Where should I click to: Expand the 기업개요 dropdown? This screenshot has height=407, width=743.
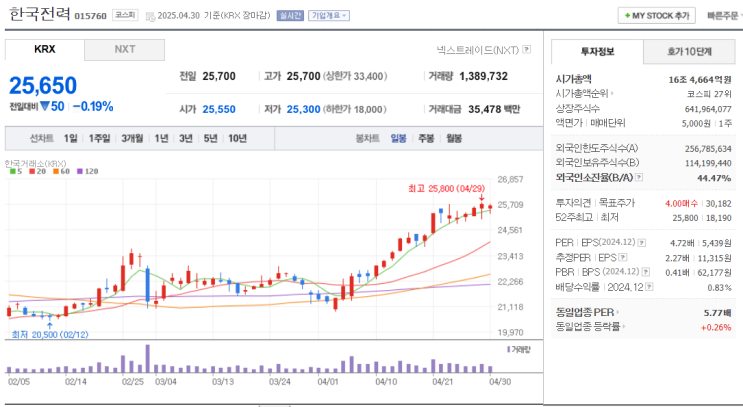click(329, 16)
